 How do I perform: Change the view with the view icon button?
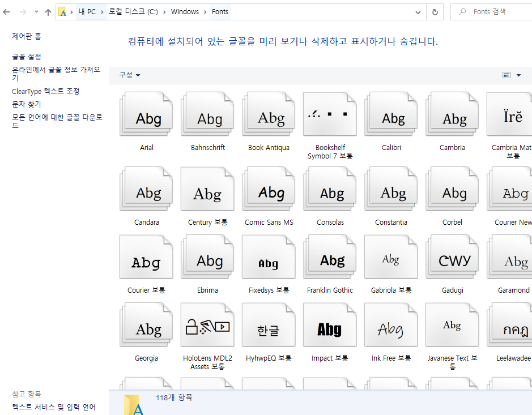[507, 75]
